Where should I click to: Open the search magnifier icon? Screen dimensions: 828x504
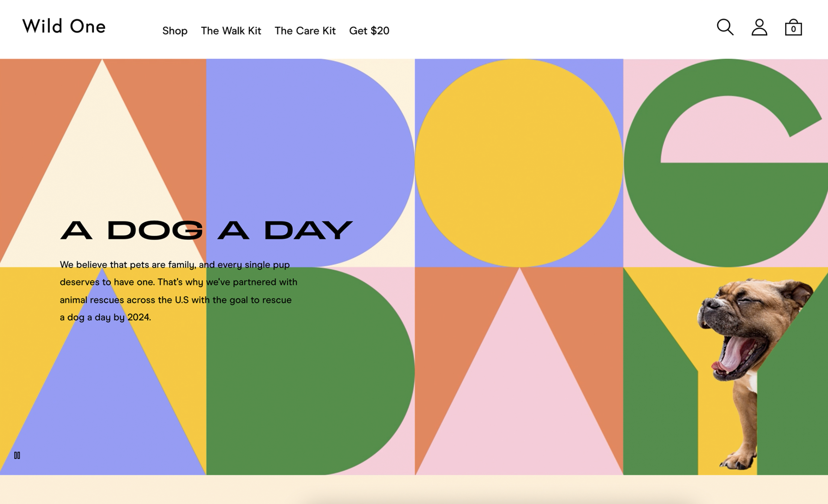click(725, 27)
